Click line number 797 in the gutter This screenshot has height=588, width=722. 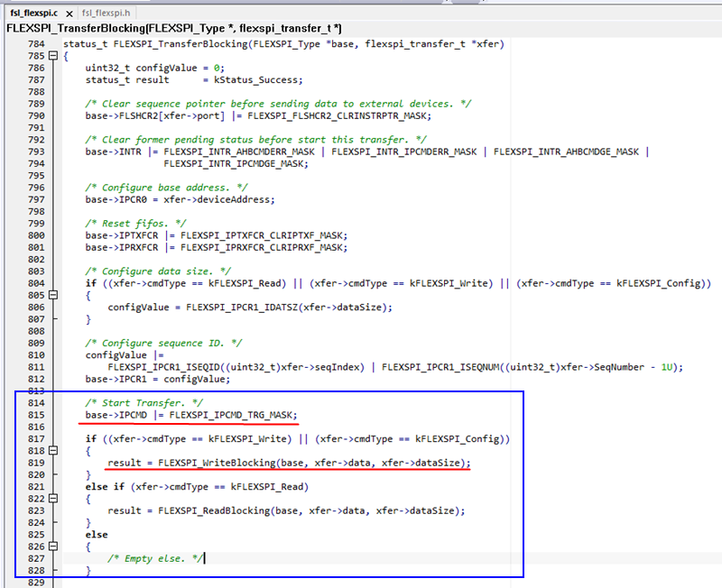[x=36, y=199]
